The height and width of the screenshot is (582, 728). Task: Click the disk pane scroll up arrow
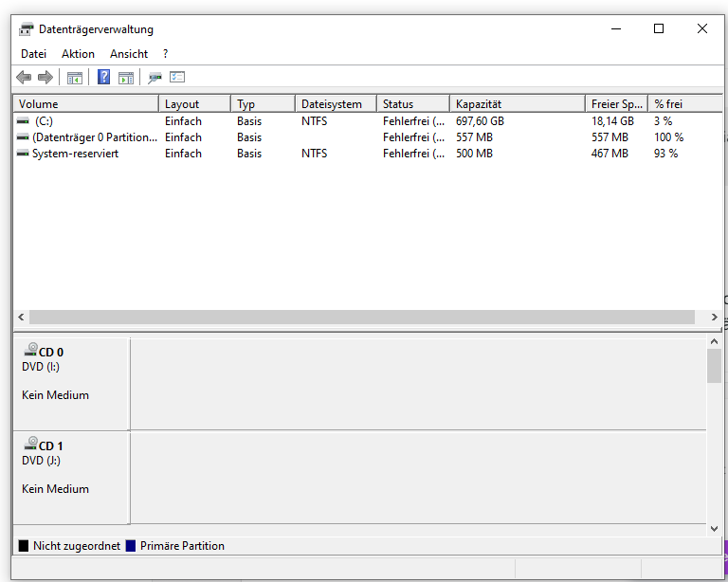click(714, 341)
